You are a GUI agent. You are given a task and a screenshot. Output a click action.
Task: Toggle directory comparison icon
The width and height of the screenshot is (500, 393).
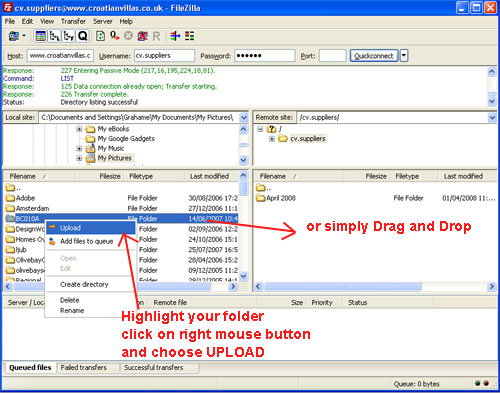[x=190, y=36]
